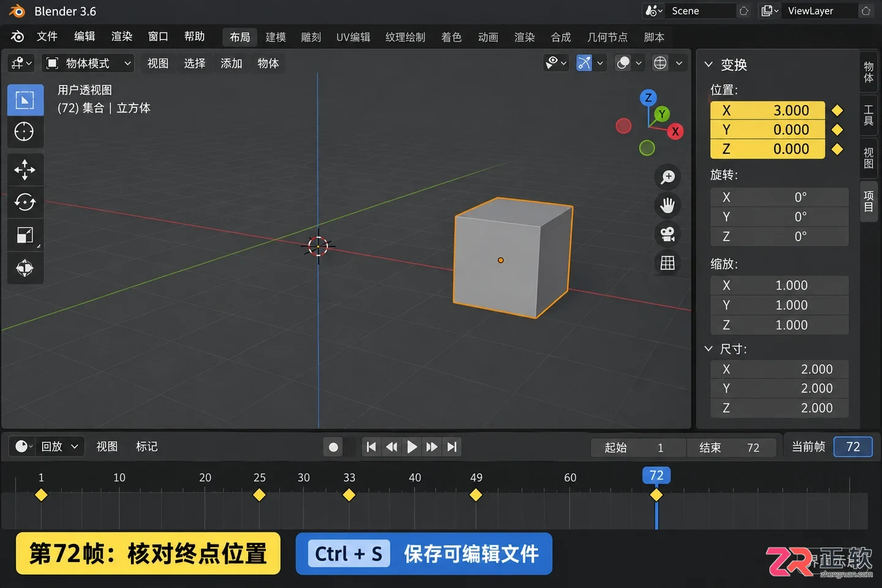Viewport: 882px width, 588px height.
Task: Open selectability and visibility dropdown
Action: tap(557, 63)
